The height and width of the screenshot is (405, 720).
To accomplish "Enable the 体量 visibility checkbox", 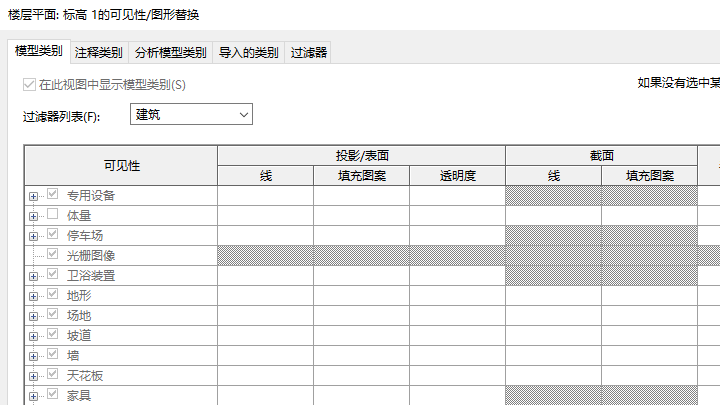I will point(53,215).
